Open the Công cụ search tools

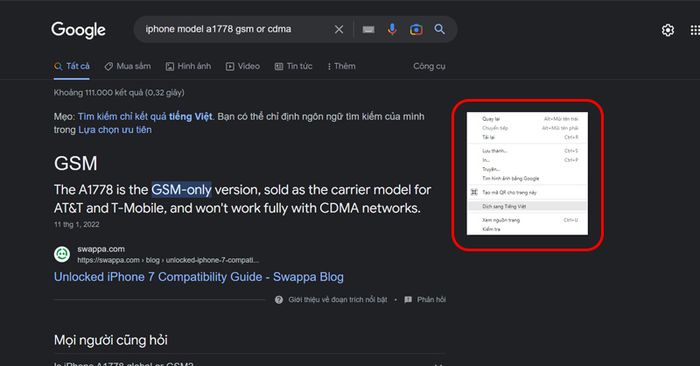point(429,67)
